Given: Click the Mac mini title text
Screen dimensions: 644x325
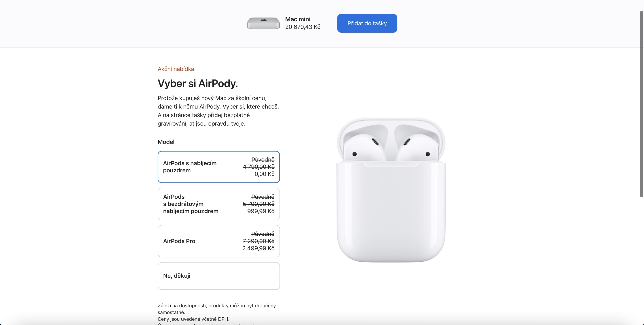Looking at the screenshot, I should 297,19.
